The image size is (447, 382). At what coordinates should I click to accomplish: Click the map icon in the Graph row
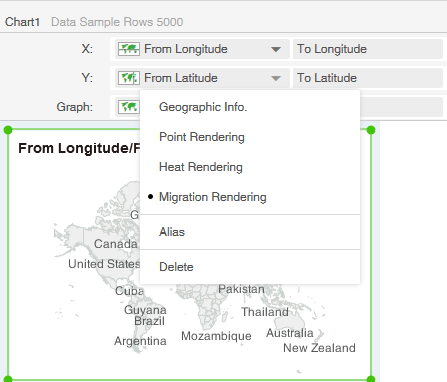click(x=129, y=107)
